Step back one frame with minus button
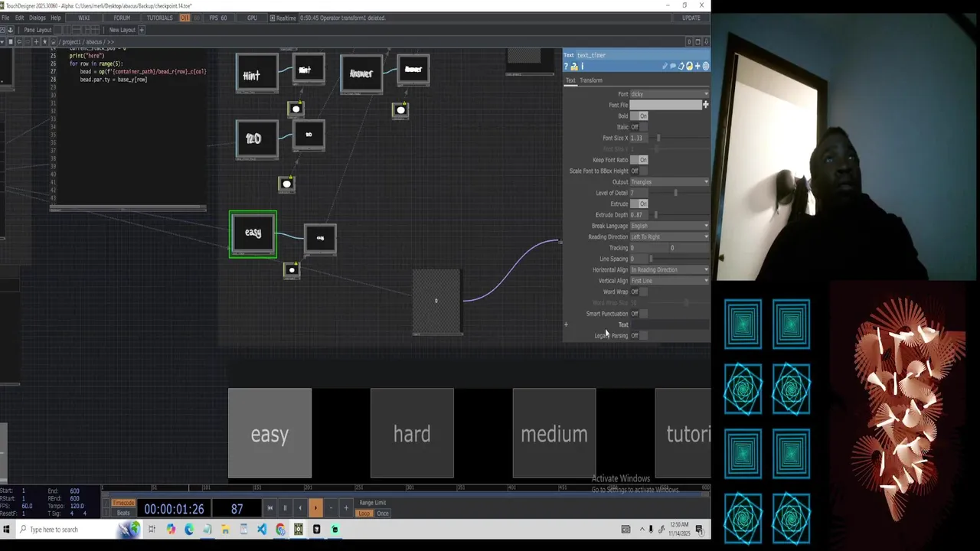 (x=331, y=507)
